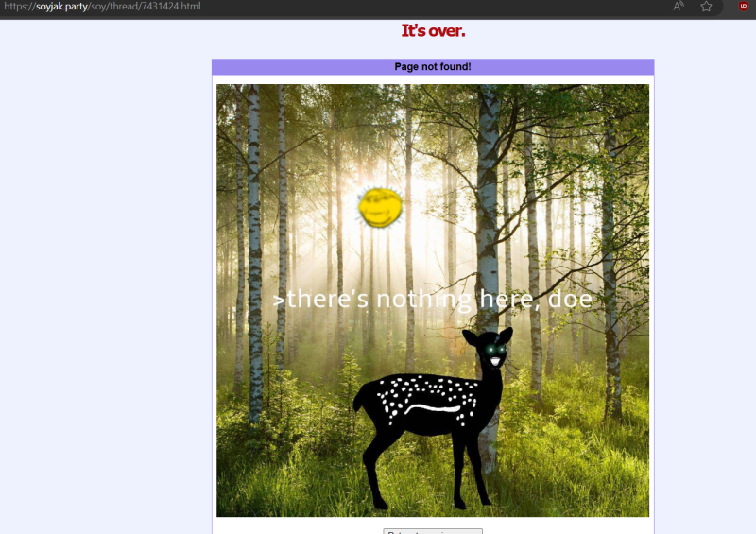The width and height of the screenshot is (756, 534).
Task: Click the soyjak.party domain in the URL
Action: pyautogui.click(x=60, y=7)
